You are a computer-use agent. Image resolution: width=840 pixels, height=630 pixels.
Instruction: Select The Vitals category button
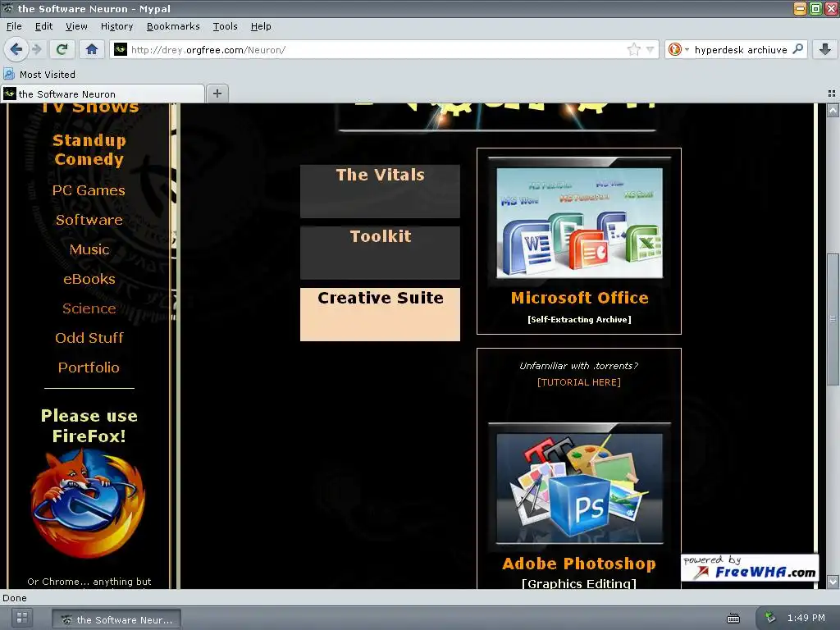380,191
